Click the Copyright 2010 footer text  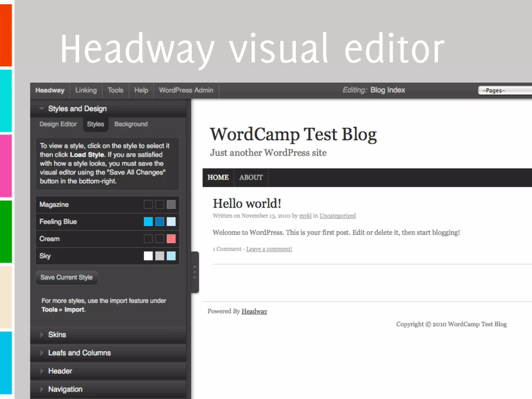(x=451, y=324)
